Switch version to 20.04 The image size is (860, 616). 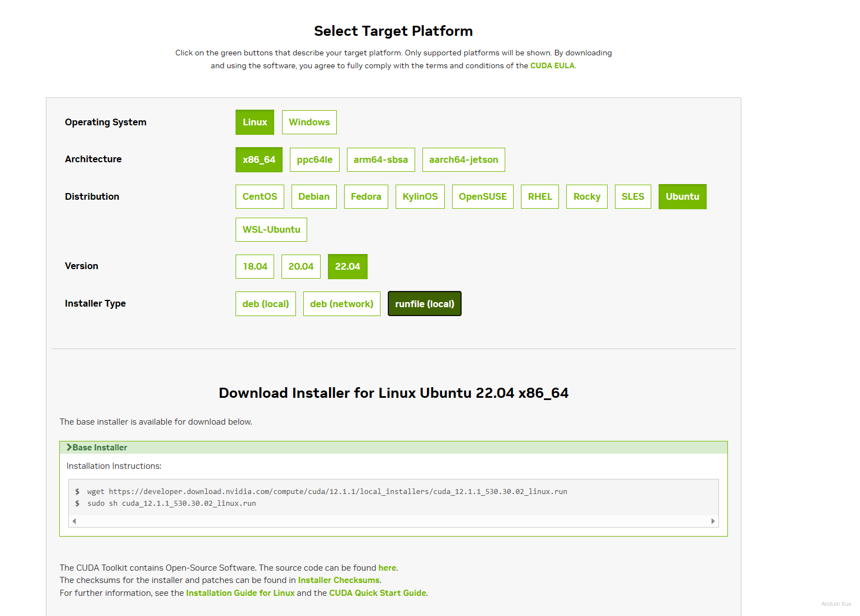pos(300,267)
